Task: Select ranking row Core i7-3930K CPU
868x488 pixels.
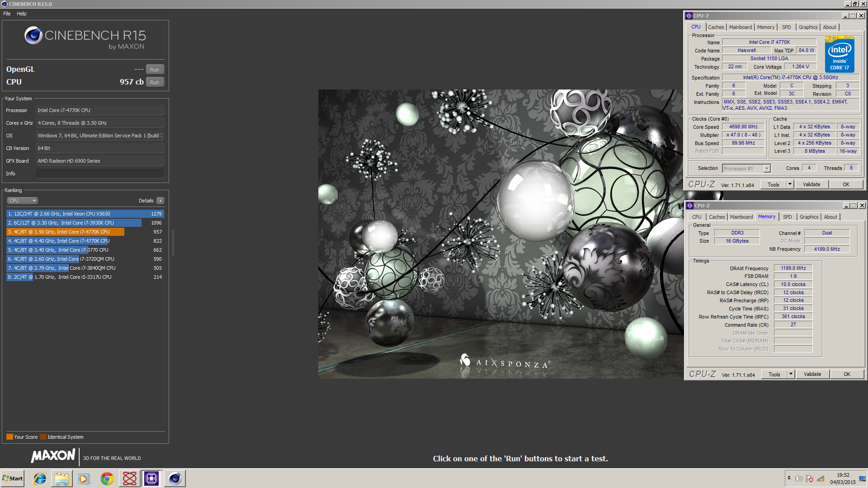Action: pyautogui.click(x=85, y=223)
